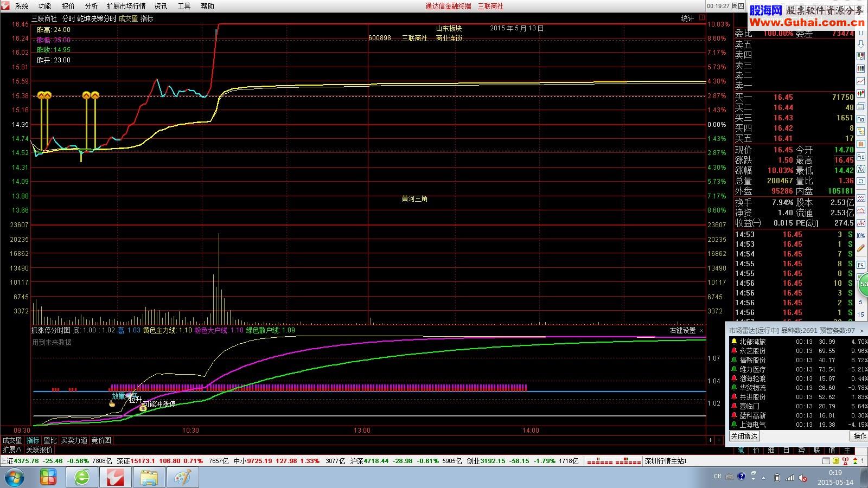Click the 操作 button in radar window

(x=859, y=436)
